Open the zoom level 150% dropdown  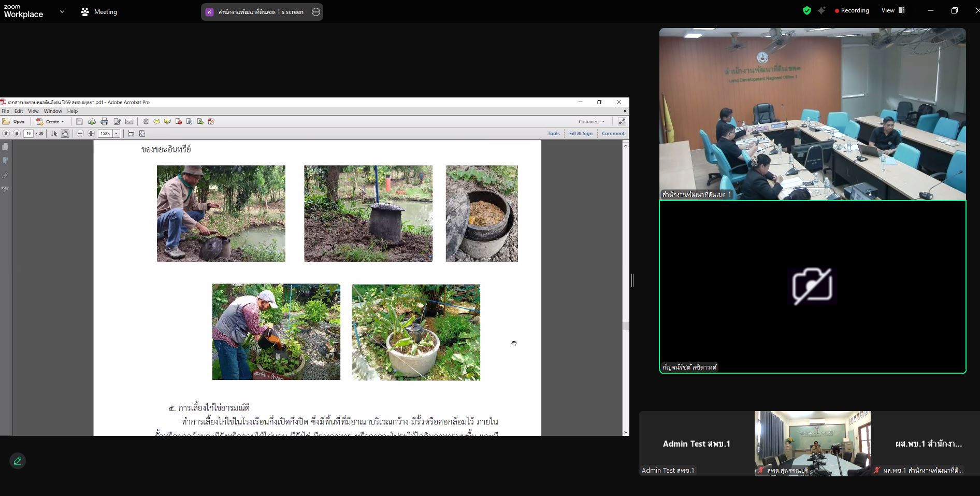(x=117, y=134)
